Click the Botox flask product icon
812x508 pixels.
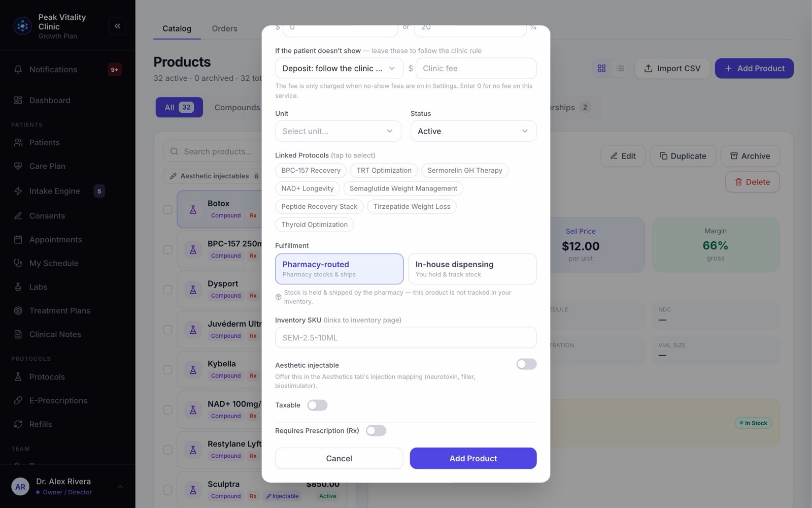193,209
